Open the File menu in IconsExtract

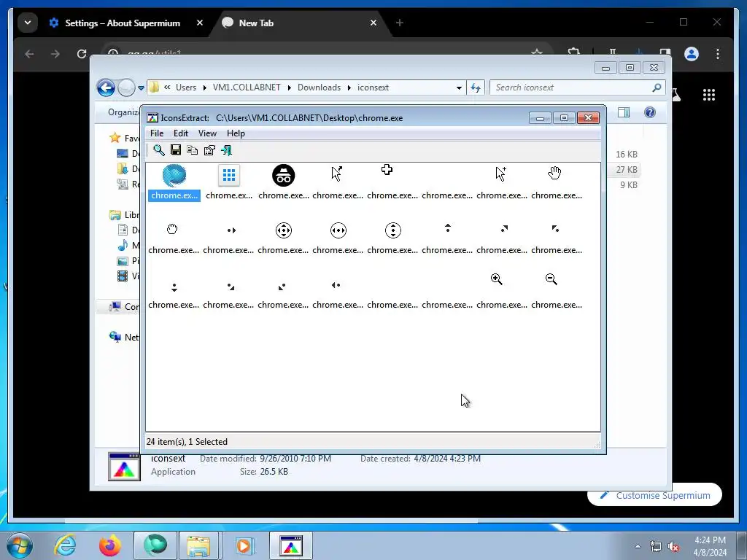[x=157, y=133]
